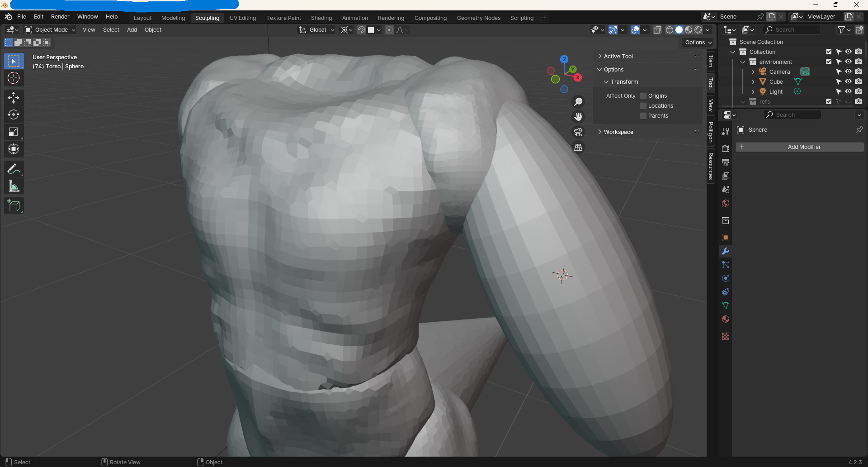Select the 3D Cursor tool
The image size is (868, 467).
coord(14,78)
